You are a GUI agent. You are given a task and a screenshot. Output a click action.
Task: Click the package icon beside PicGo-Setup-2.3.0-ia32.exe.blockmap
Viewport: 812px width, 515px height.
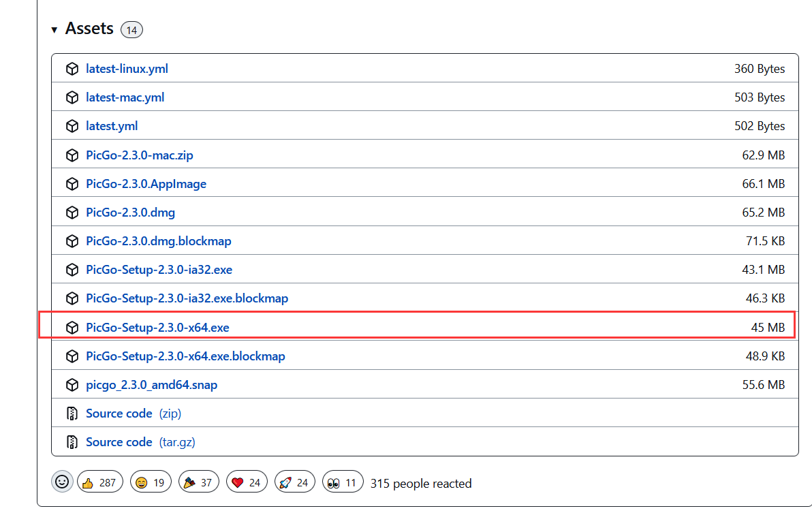click(72, 298)
